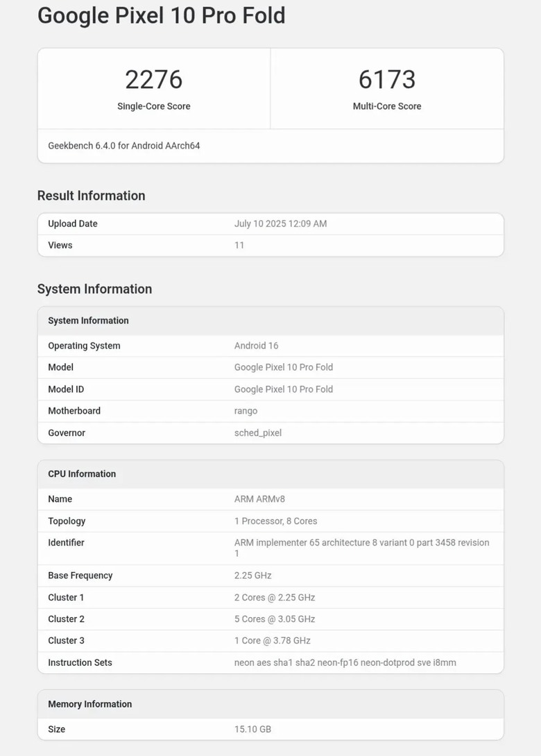Click the Model ID row label
This screenshot has height=756, width=541.
[66, 389]
